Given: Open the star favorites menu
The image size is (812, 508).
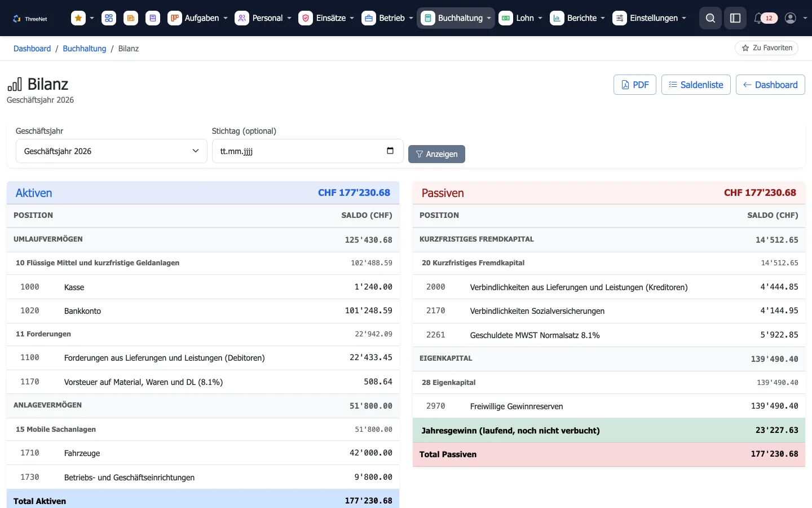Looking at the screenshot, I should click(x=82, y=18).
